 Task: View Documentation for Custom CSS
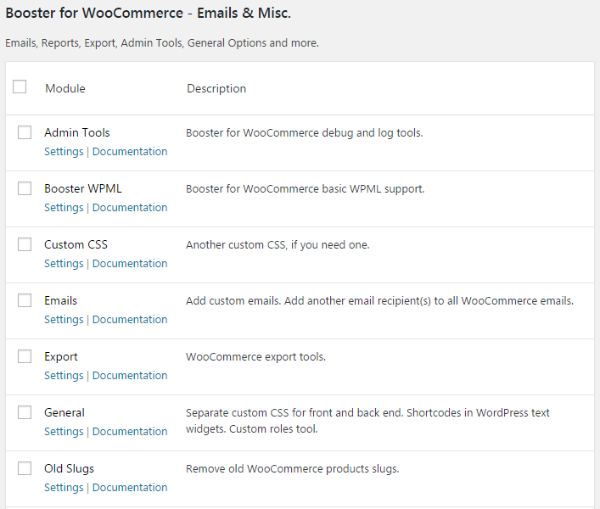click(x=130, y=263)
